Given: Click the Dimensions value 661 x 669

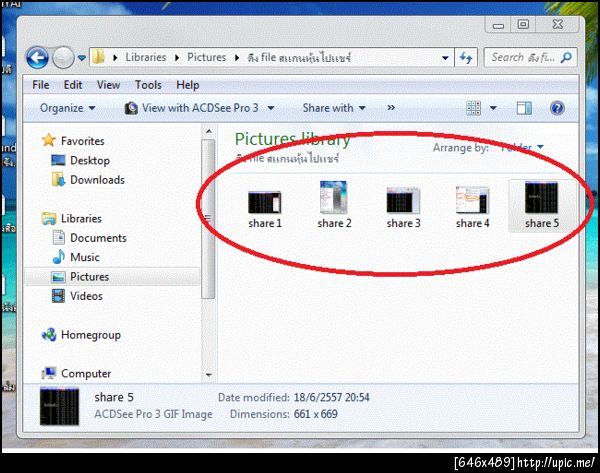Looking at the screenshot, I should pos(316,414).
